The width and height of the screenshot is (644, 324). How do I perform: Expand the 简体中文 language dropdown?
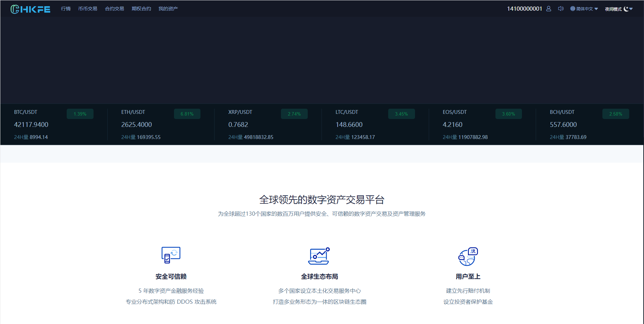coord(585,9)
